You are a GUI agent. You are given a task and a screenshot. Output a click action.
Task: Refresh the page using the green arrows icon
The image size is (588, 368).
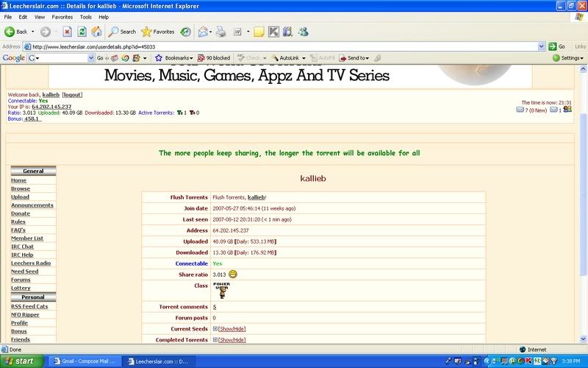tap(82, 32)
